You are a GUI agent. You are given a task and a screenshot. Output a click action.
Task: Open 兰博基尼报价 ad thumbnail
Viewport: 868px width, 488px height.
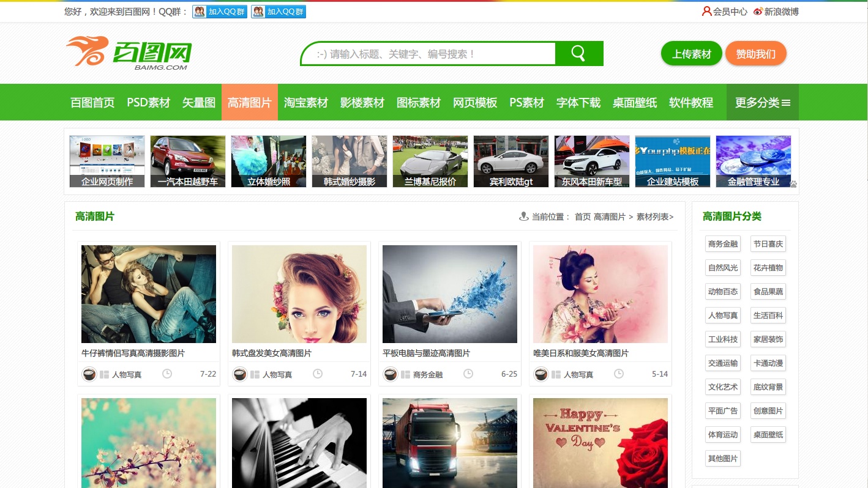430,161
